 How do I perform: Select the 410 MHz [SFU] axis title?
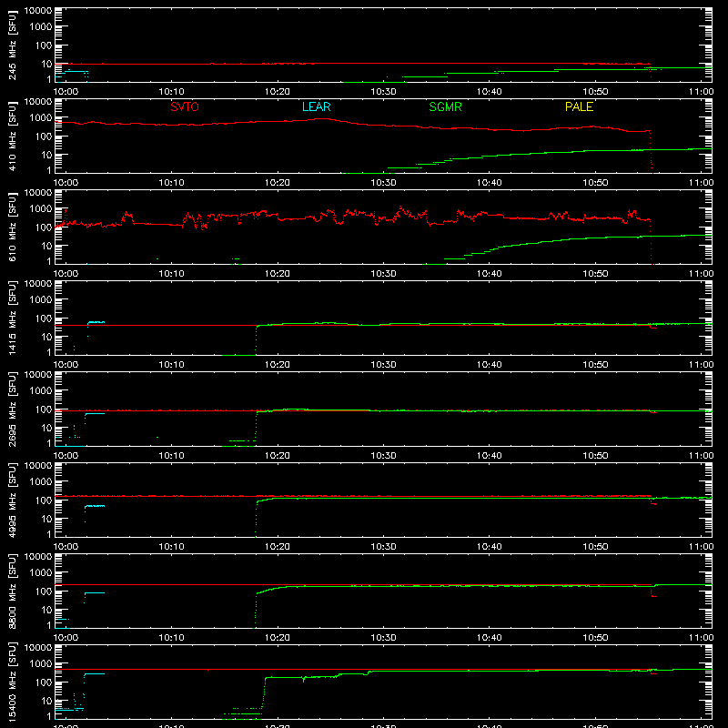coord(13,136)
